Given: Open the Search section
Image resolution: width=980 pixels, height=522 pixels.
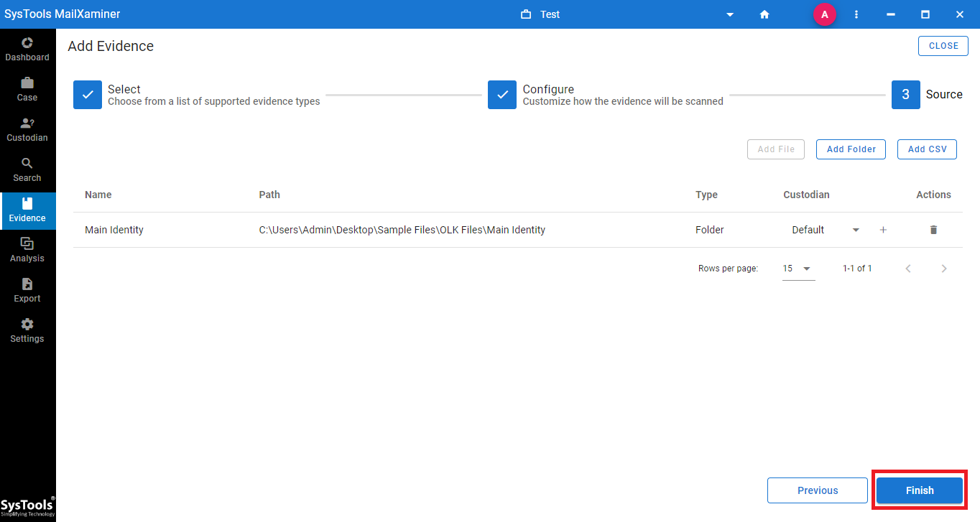Looking at the screenshot, I should pyautogui.click(x=27, y=170).
